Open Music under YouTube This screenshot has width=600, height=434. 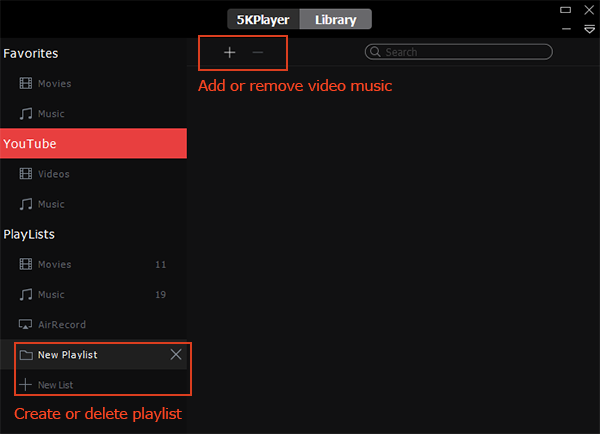click(x=93, y=204)
